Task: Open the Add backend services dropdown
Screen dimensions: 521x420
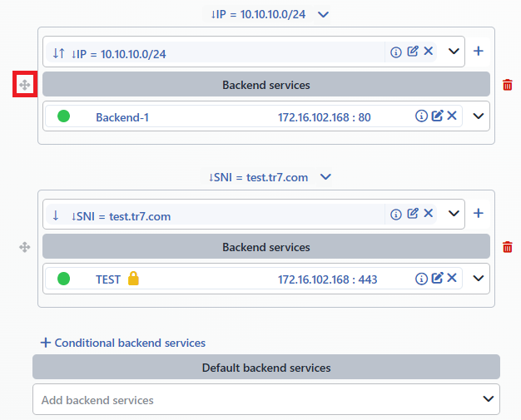Action: tap(488, 398)
